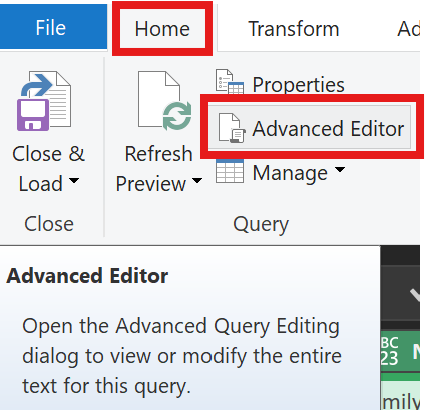Click the green refresh arrows symbol

[x=177, y=116]
